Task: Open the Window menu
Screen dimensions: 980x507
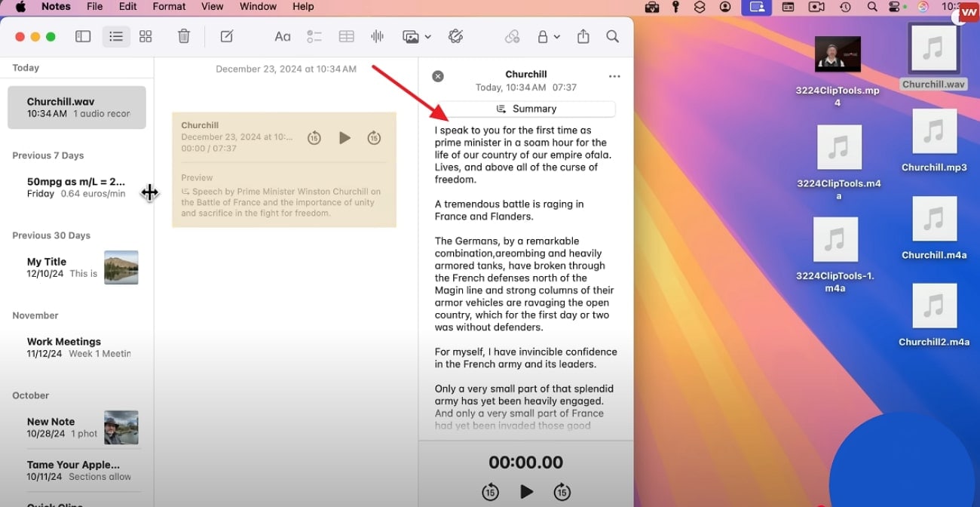Action: pos(258,7)
